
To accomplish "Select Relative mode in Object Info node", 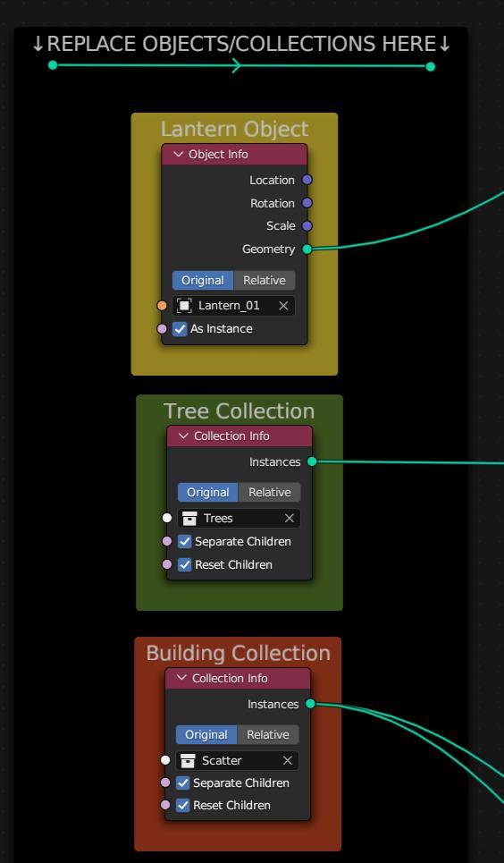I will point(265,280).
